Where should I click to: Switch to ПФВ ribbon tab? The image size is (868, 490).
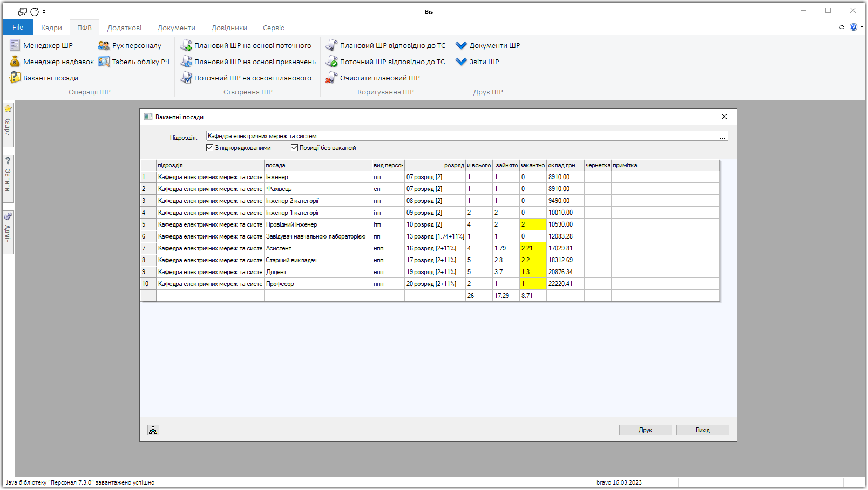[x=84, y=28]
